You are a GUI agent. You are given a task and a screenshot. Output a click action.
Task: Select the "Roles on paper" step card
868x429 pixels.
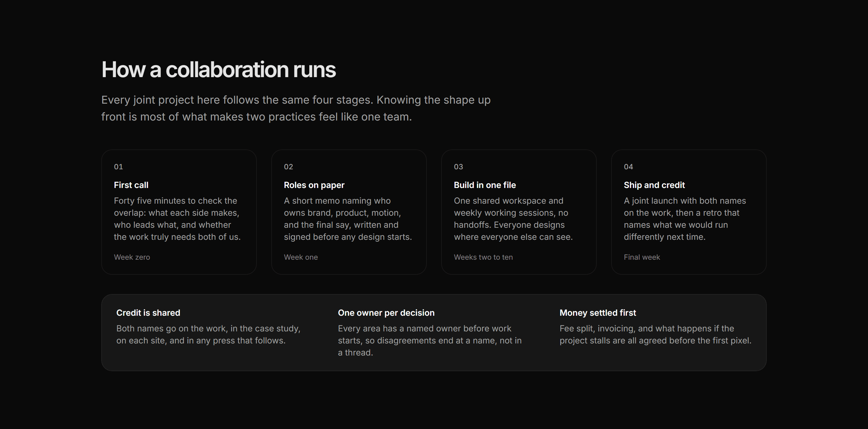[349, 212]
